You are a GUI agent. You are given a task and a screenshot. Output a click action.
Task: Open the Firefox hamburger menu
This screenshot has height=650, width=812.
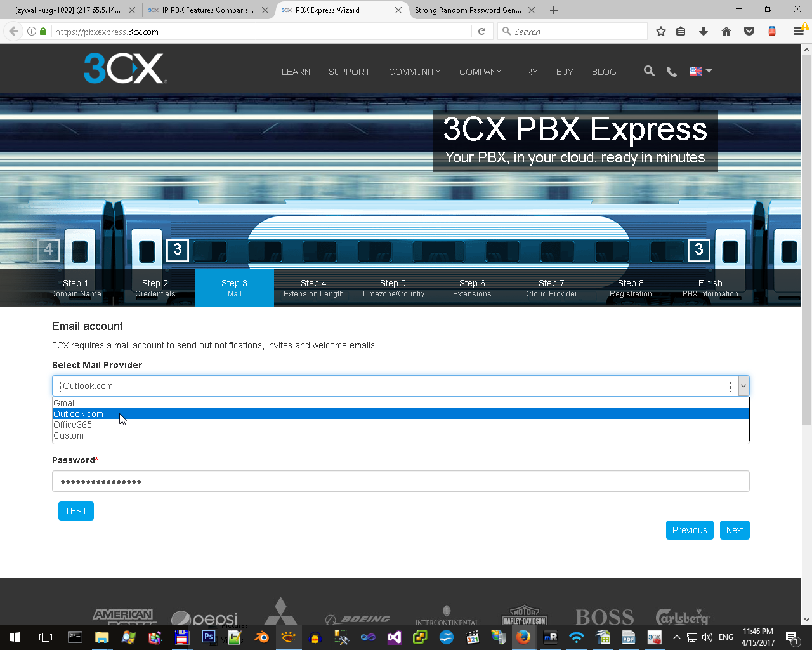pos(799,31)
